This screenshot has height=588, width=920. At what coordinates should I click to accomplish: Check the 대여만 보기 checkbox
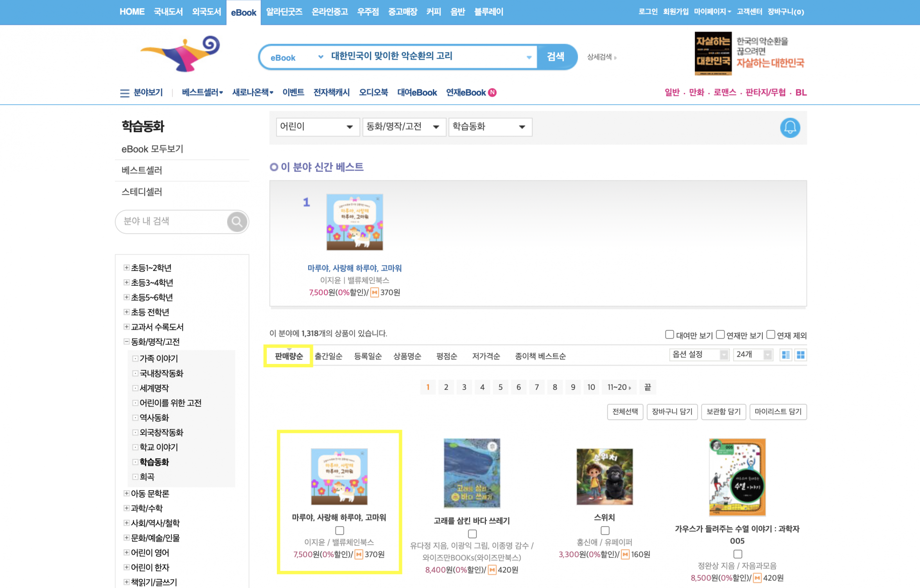669,335
